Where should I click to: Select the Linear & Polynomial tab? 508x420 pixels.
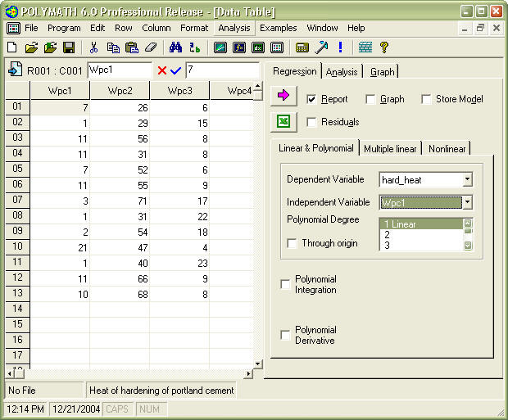[x=316, y=148]
